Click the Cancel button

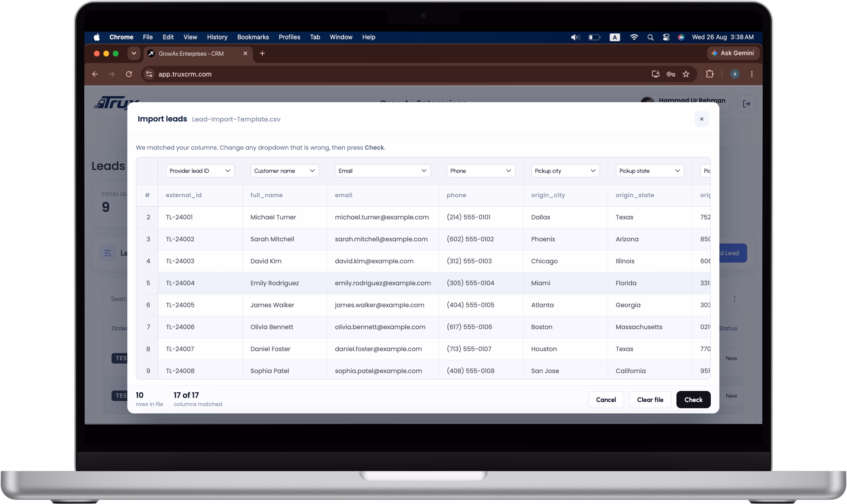pos(606,399)
